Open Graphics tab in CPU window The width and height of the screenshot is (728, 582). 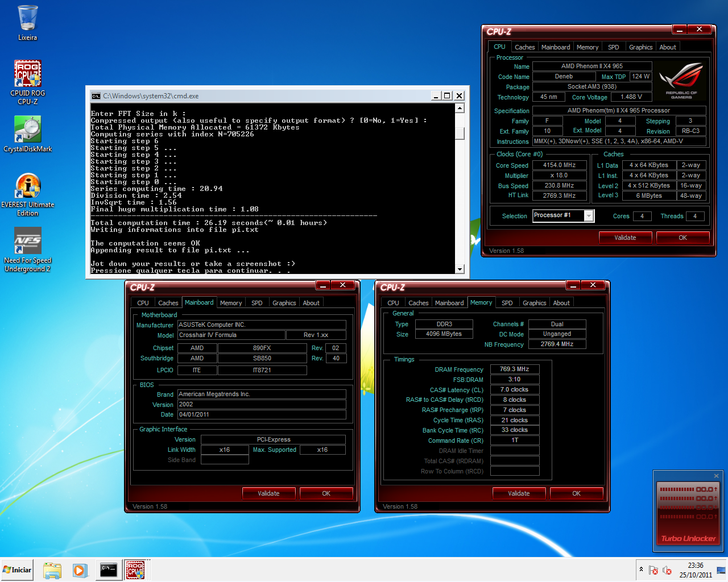(640, 47)
